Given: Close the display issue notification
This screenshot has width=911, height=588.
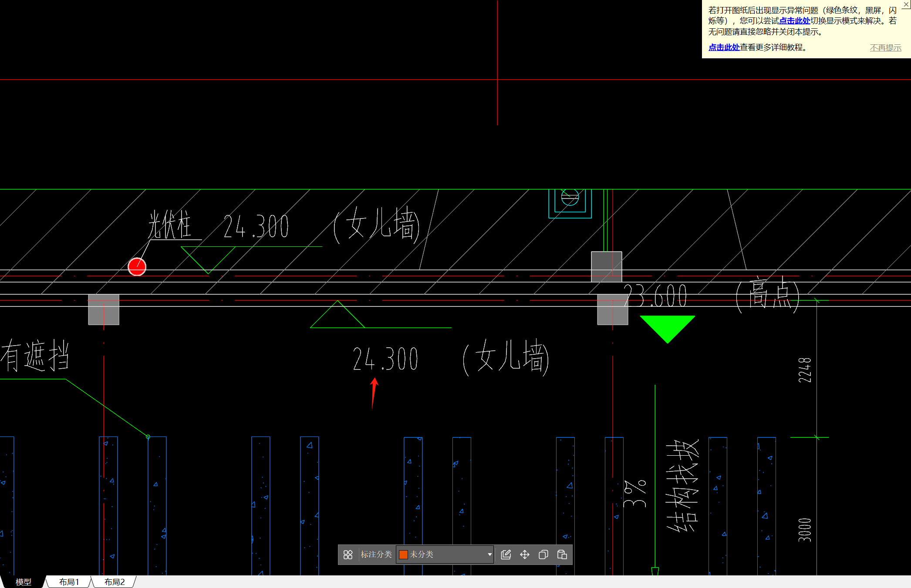Looking at the screenshot, I should coord(906,4).
